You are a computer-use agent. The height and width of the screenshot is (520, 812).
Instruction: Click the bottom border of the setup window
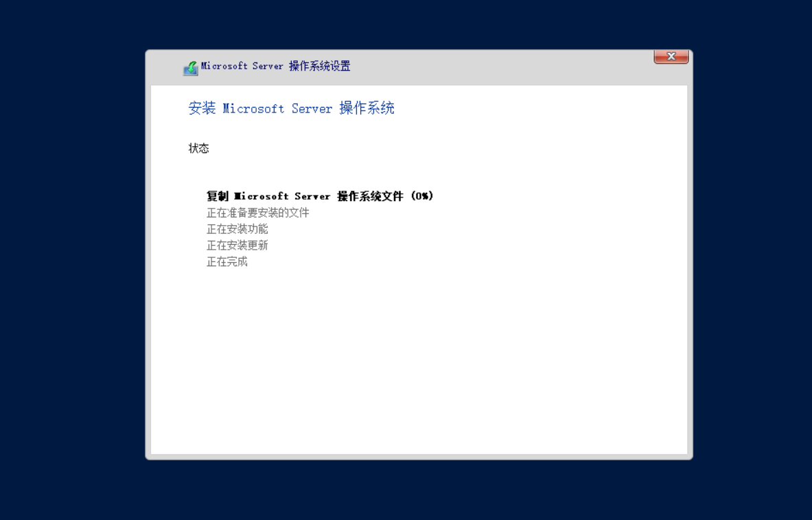[x=419, y=457]
